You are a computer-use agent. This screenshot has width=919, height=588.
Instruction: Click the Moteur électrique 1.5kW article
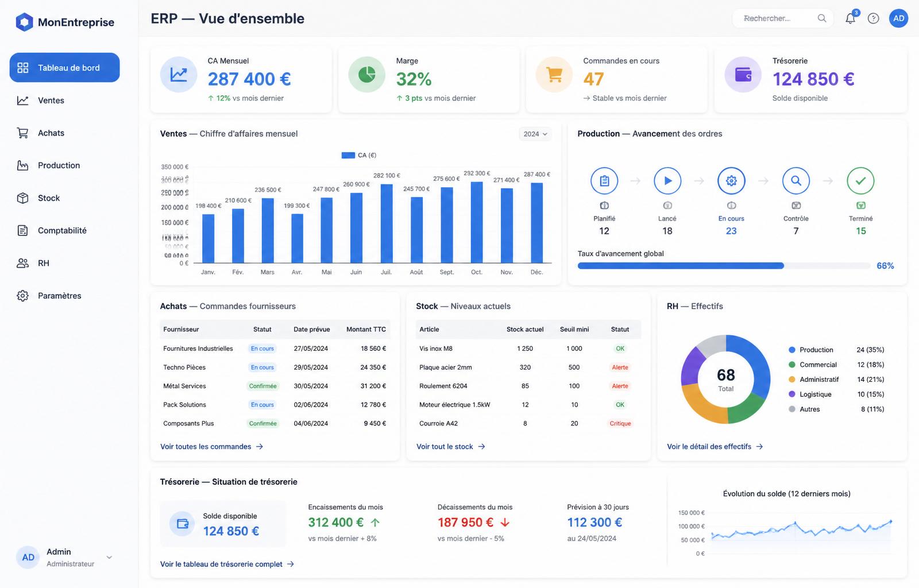coord(455,405)
